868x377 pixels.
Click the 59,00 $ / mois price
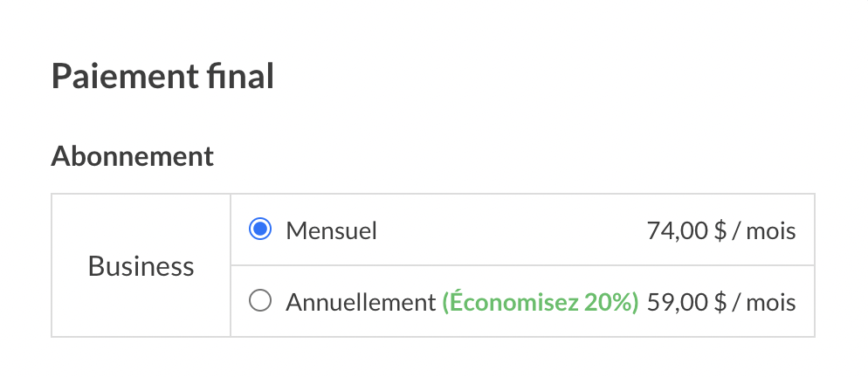pos(720,302)
